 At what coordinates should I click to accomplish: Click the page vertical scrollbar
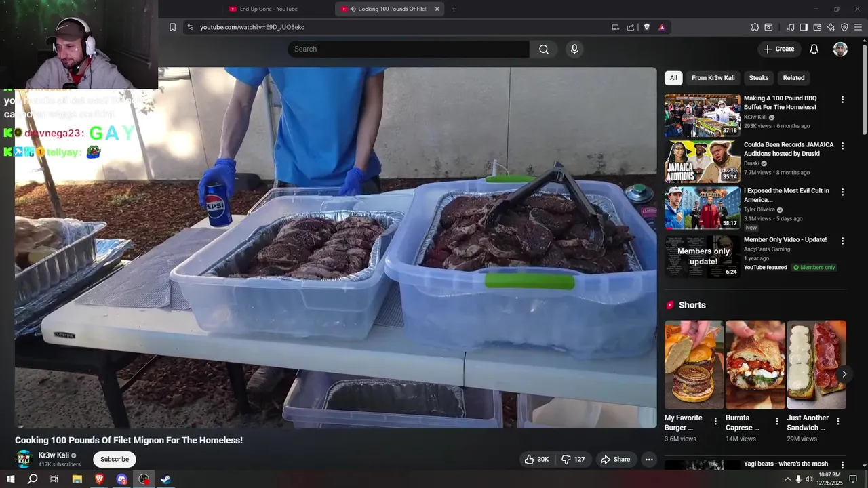click(x=864, y=88)
